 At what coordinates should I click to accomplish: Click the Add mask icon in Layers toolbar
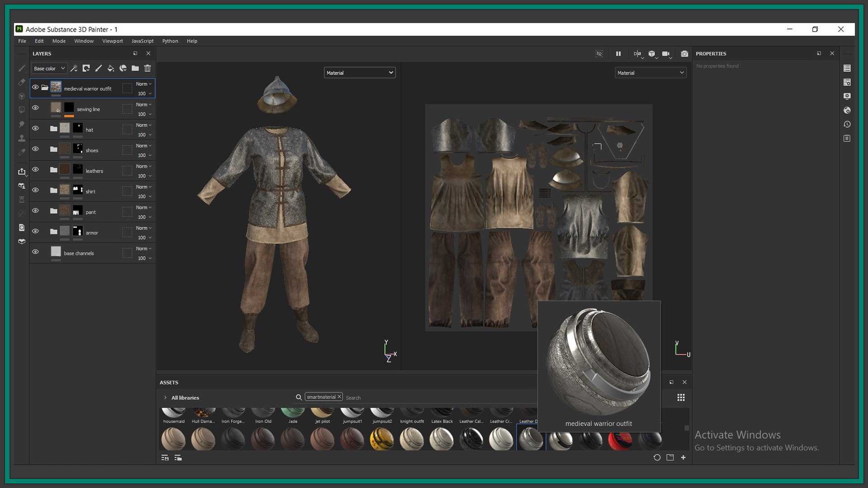(86, 68)
